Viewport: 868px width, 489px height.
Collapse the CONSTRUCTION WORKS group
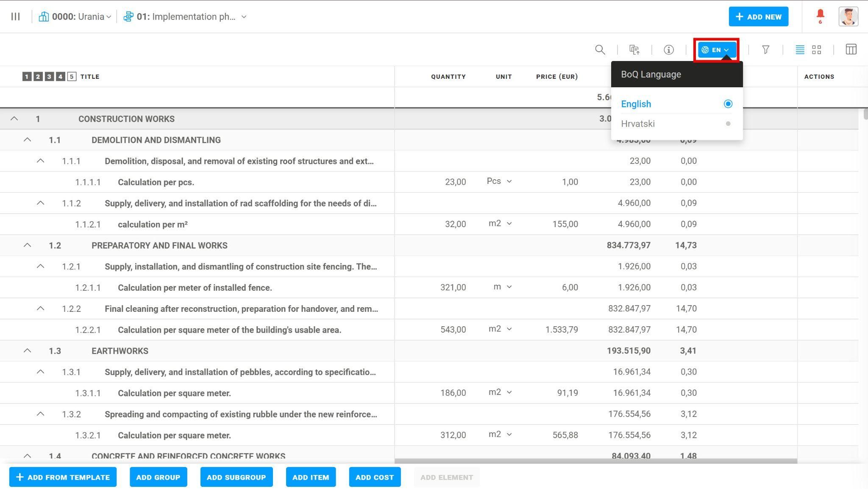(x=14, y=119)
